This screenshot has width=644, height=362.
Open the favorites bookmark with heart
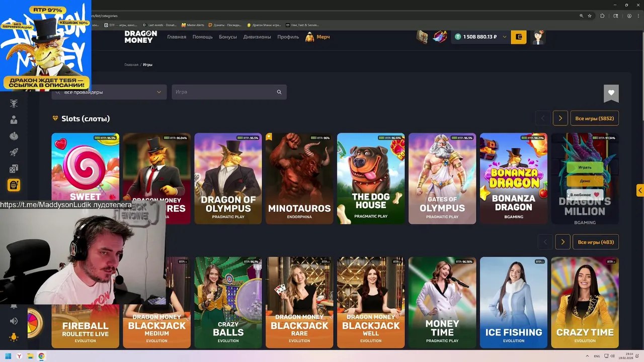(611, 93)
